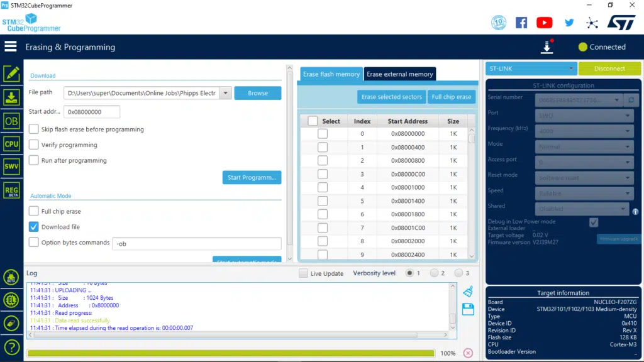
Task: Open the Mode dropdown
Action: click(x=584, y=146)
